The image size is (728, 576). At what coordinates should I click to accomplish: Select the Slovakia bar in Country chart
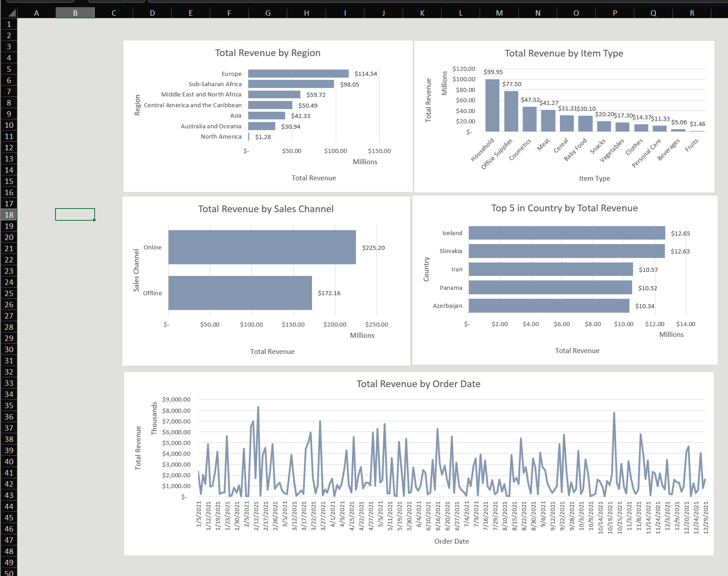[x=567, y=251]
